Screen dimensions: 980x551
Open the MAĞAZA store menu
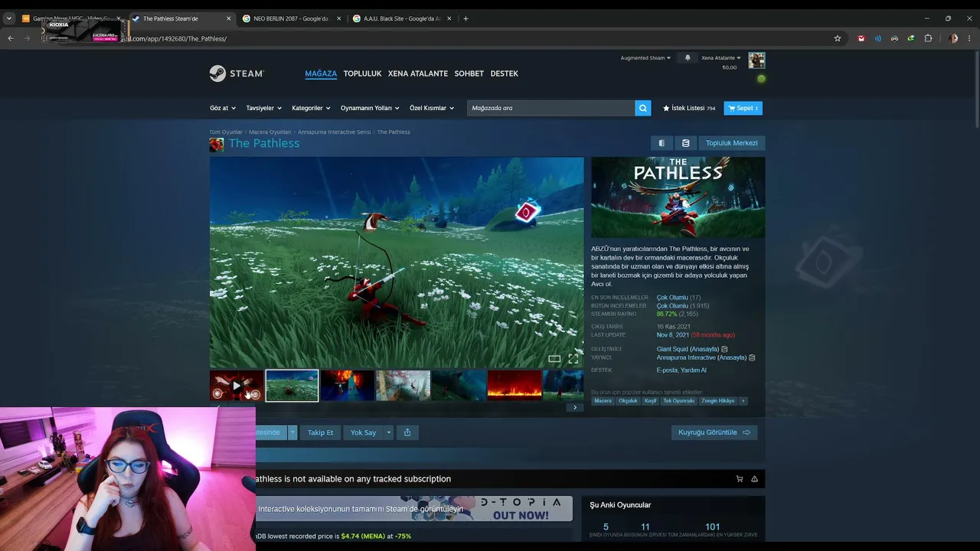pos(321,73)
